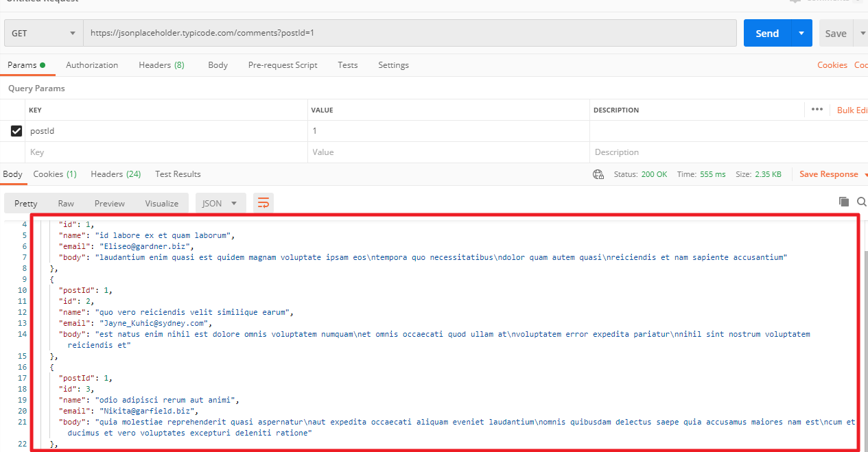The width and height of the screenshot is (868, 452).
Task: Open the Pre-request Script tab
Action: [283, 65]
